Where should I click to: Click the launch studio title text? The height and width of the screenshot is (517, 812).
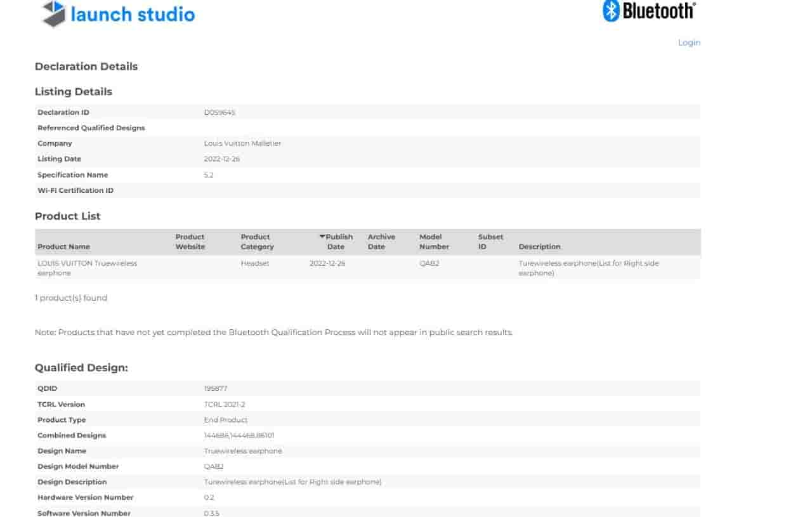pos(133,15)
